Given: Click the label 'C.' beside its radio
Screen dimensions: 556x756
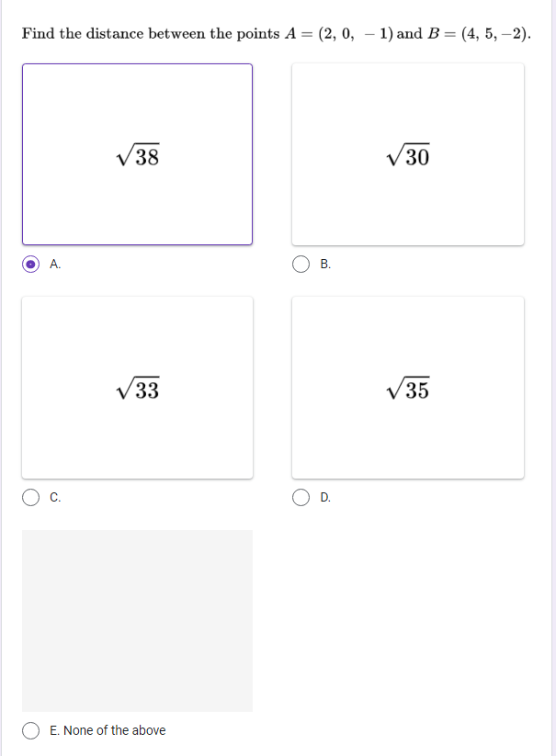Looking at the screenshot, I should 53,498.
